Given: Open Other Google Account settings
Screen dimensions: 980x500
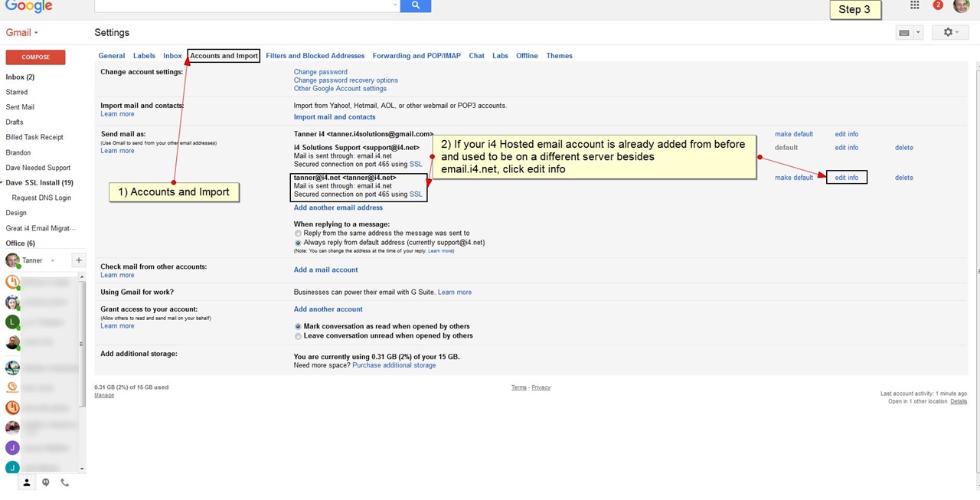Looking at the screenshot, I should [340, 89].
